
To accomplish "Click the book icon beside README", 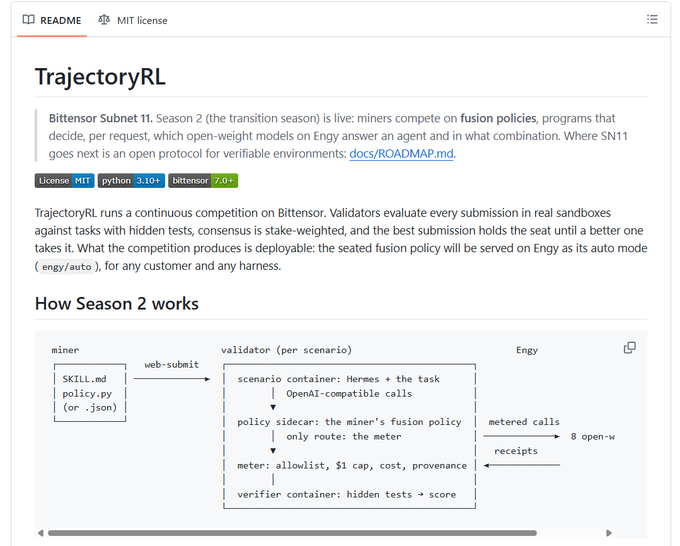I will click(x=29, y=20).
